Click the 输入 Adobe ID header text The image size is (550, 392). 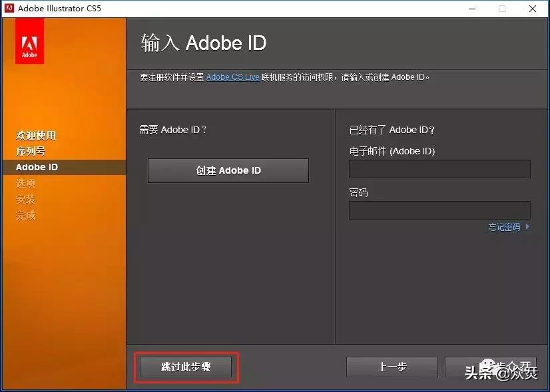pyautogui.click(x=202, y=43)
